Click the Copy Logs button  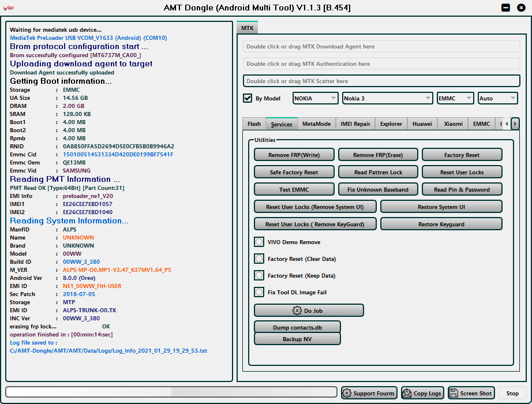pos(422,393)
